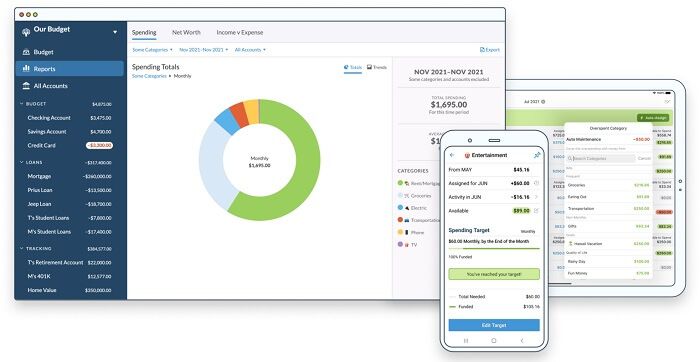Open T's Student Loans account

point(70,218)
